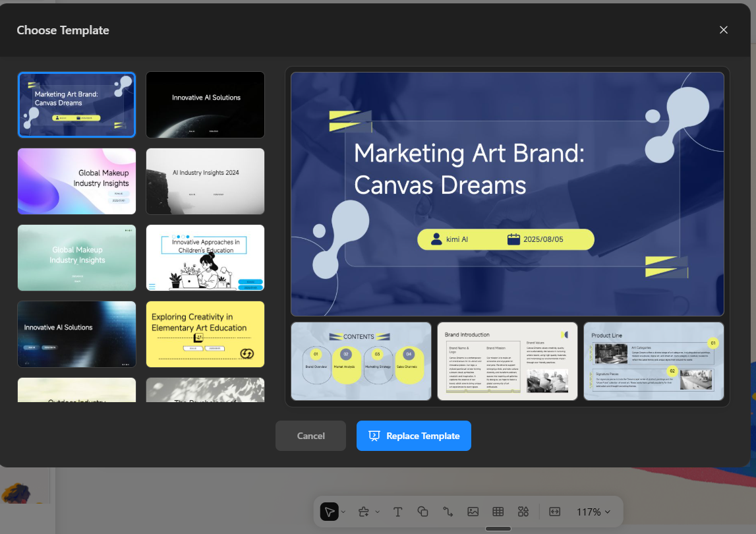This screenshot has height=534, width=756.
Task: Click the large Canvas Dreams cover slide preview
Action: [x=508, y=194]
